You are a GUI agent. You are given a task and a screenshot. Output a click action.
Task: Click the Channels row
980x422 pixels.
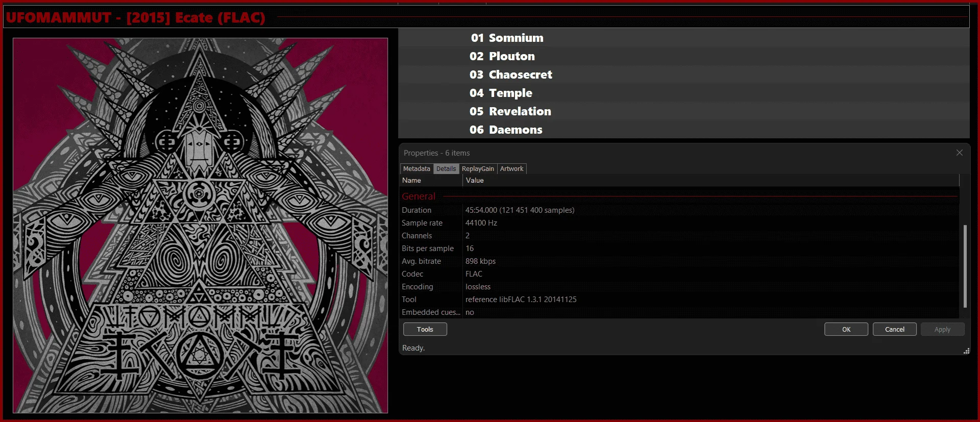click(x=679, y=235)
